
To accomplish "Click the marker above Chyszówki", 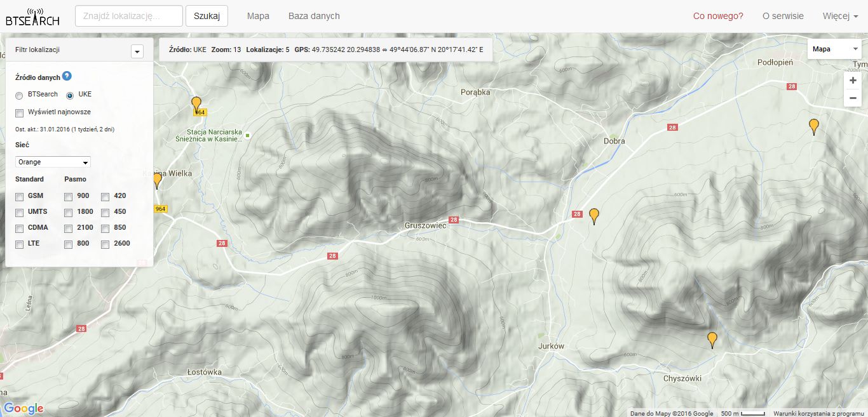I will (x=712, y=339).
